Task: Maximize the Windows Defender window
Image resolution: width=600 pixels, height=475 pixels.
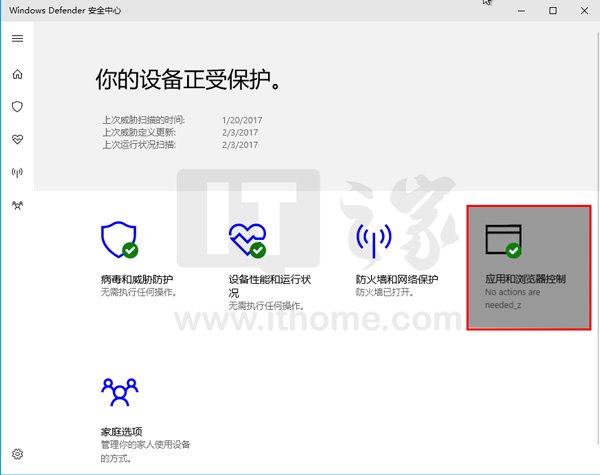Action: (x=553, y=11)
